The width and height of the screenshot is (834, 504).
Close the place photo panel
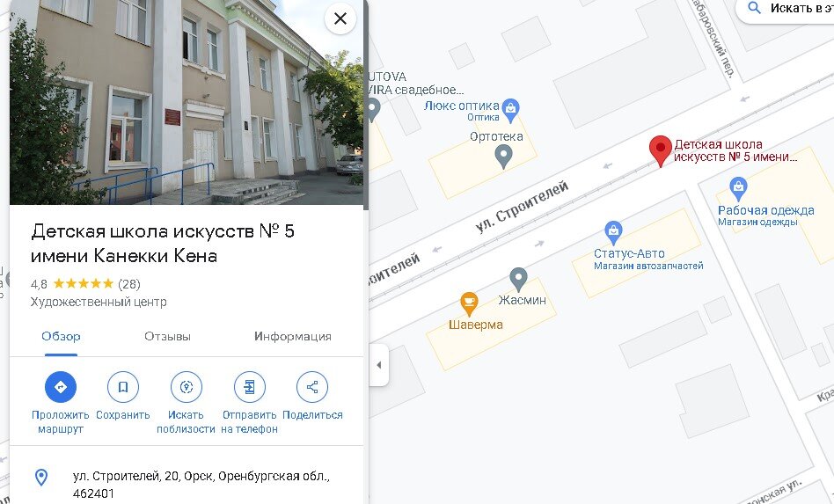pos(340,18)
